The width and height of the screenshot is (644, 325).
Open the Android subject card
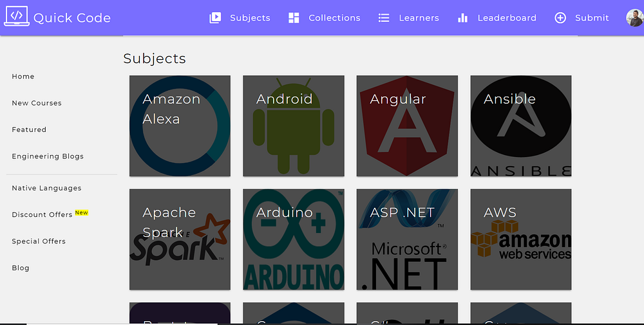pos(294,125)
